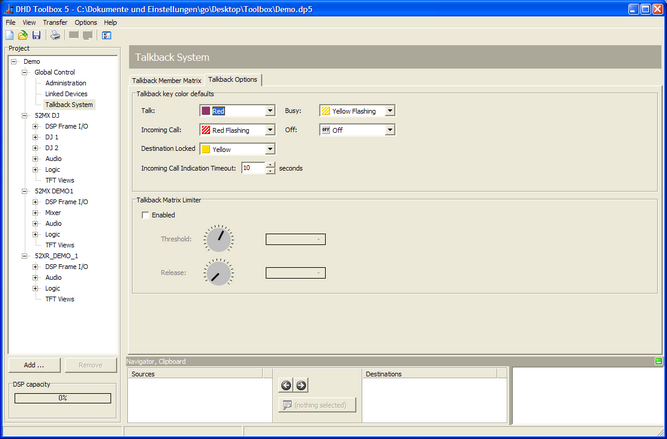Open the Transfer menu

point(55,21)
